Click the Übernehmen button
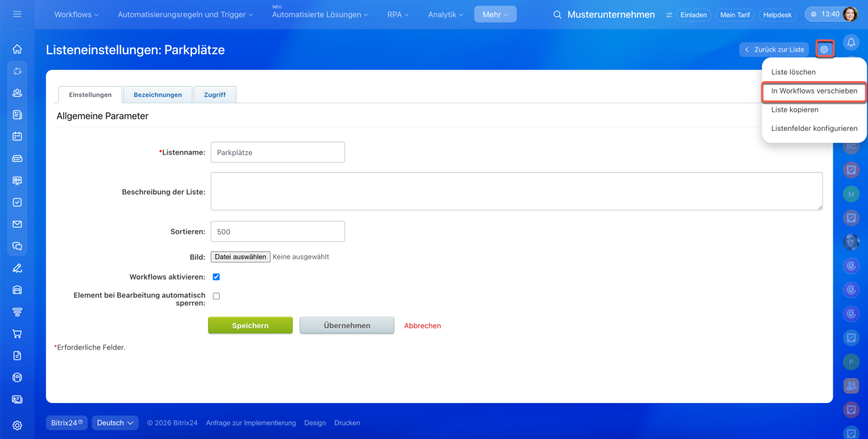 [347, 325]
